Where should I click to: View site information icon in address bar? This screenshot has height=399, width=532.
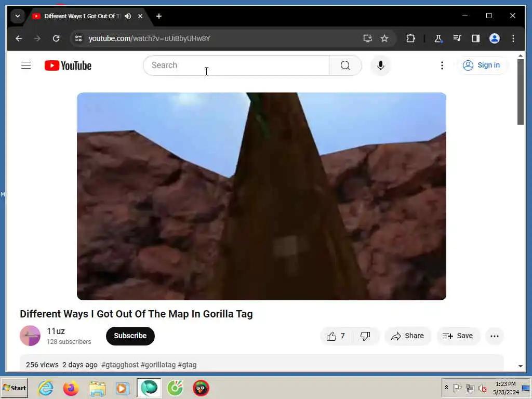tap(79, 38)
